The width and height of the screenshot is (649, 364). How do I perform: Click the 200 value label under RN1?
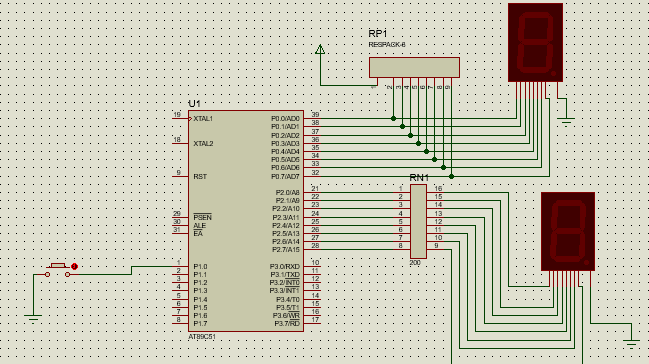pos(415,263)
